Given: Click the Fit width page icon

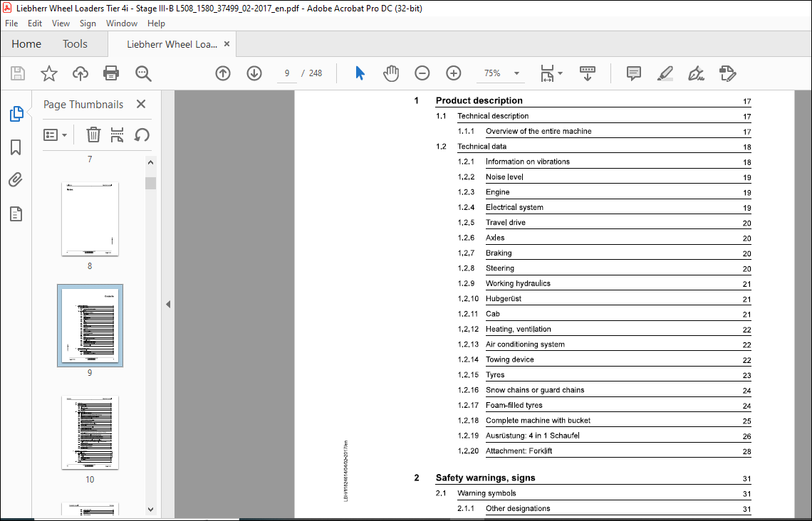Looking at the screenshot, I should point(547,73).
